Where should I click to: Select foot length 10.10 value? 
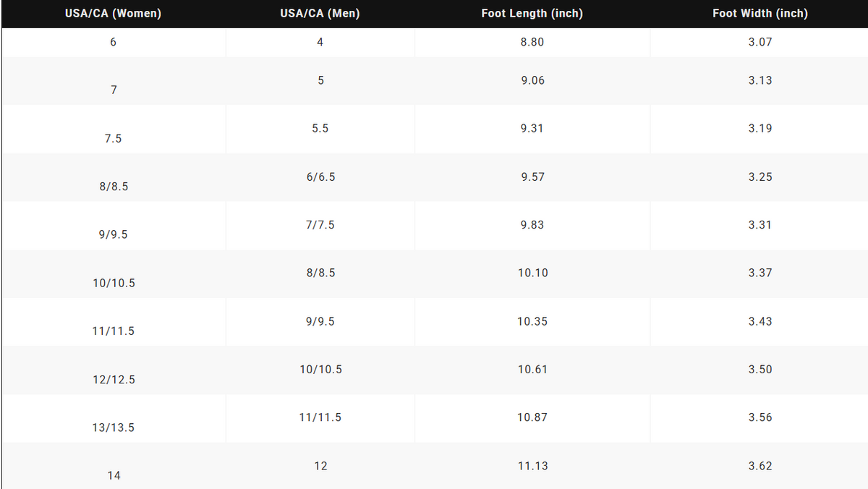(x=532, y=273)
